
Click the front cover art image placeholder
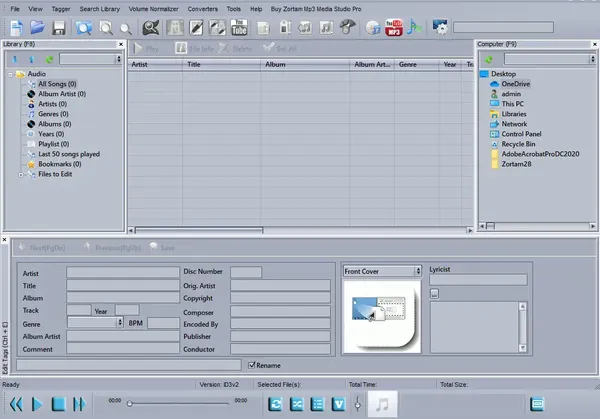(x=382, y=316)
